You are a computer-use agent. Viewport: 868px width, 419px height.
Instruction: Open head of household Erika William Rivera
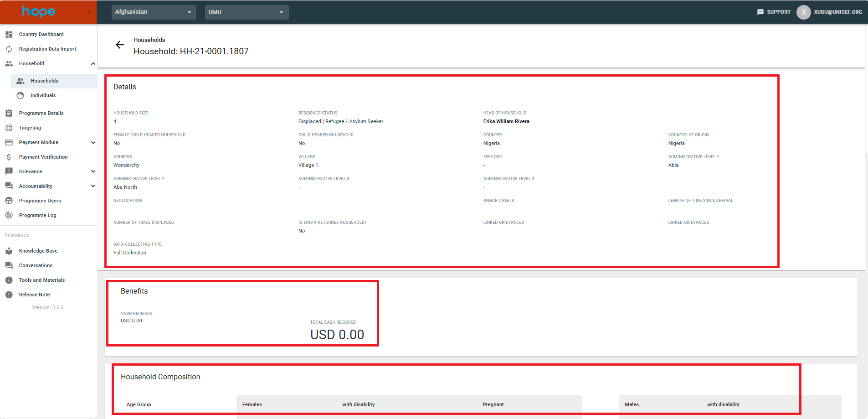pos(506,121)
